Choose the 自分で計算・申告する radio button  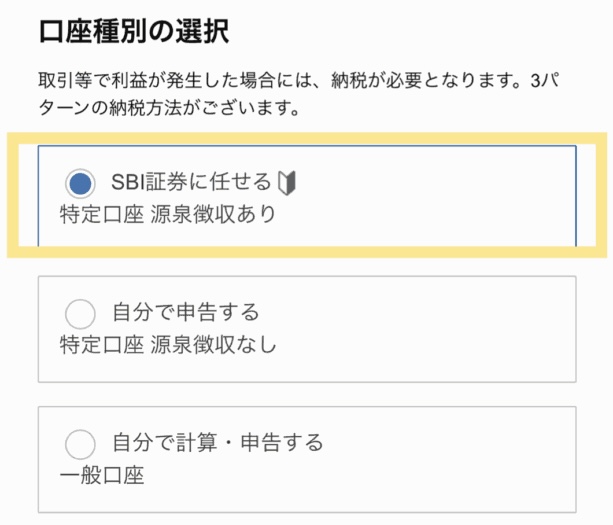coord(80,443)
